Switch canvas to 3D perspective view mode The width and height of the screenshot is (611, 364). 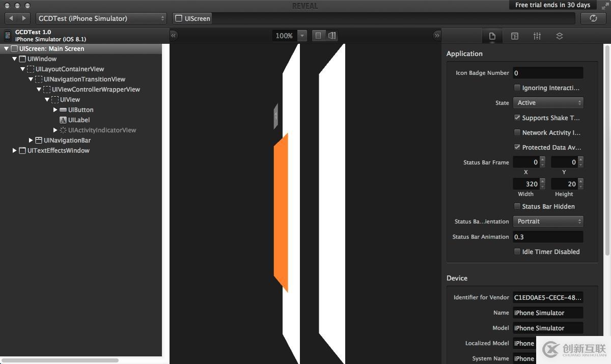tap(332, 36)
